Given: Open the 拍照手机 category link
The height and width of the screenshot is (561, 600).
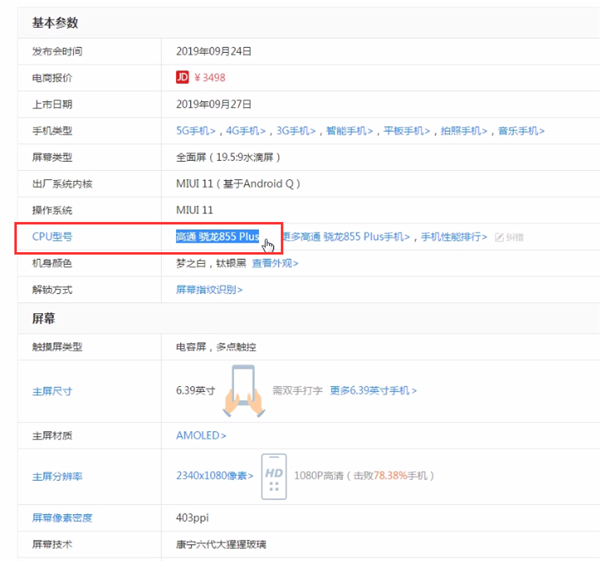Looking at the screenshot, I should (464, 131).
